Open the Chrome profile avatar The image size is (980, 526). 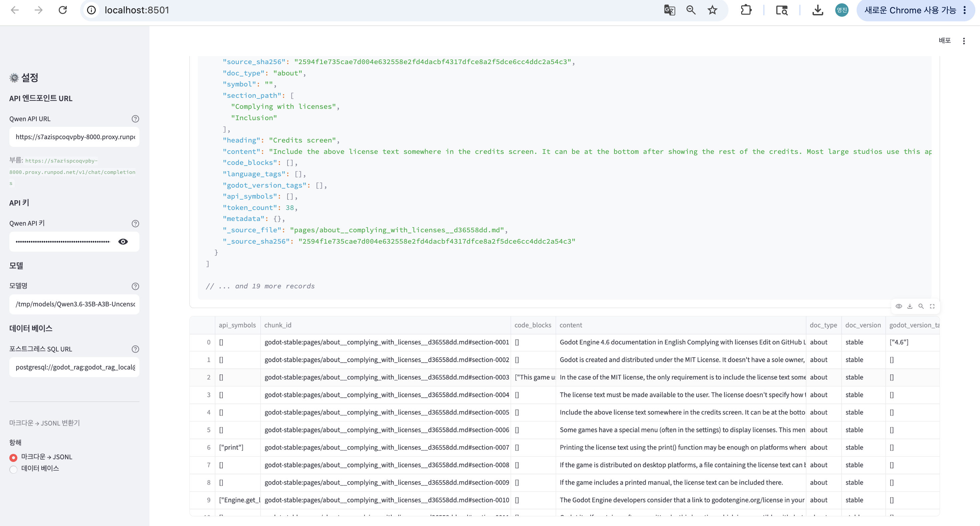842,10
